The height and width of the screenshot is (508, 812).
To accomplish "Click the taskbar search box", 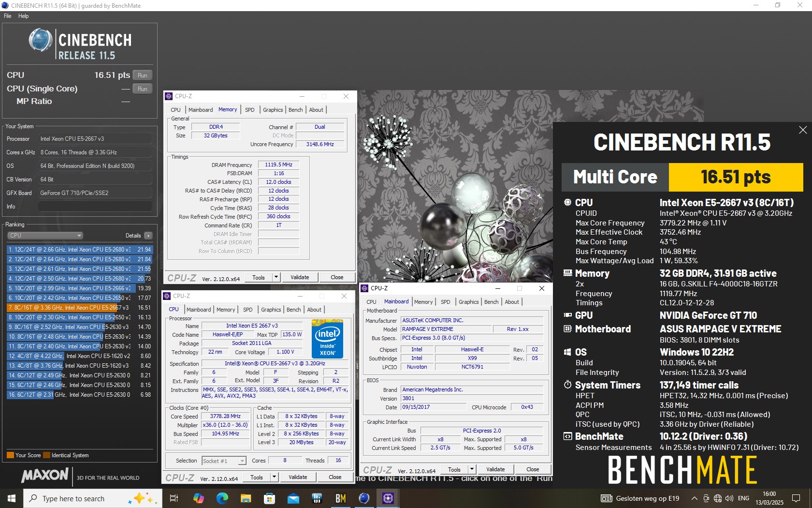I will point(92,498).
